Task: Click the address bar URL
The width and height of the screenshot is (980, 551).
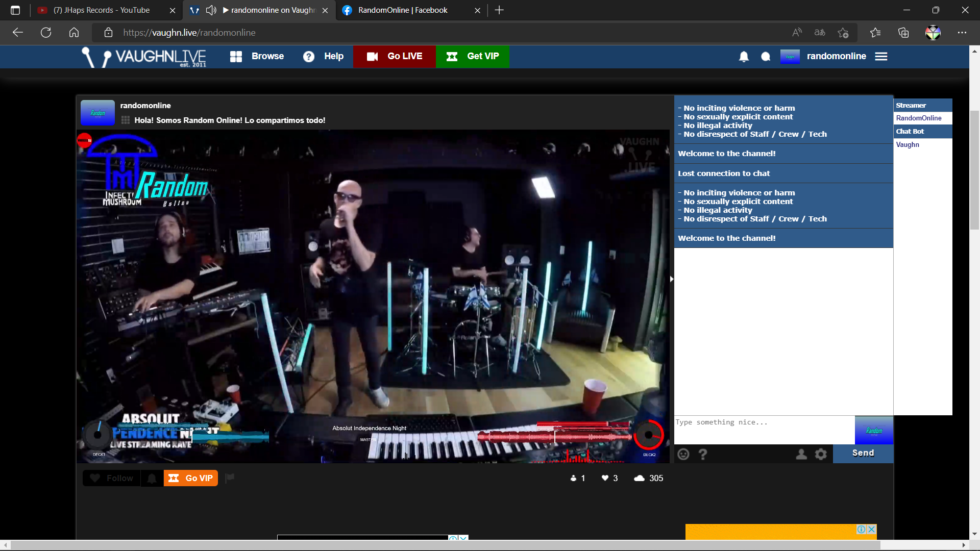Action: 189,33
